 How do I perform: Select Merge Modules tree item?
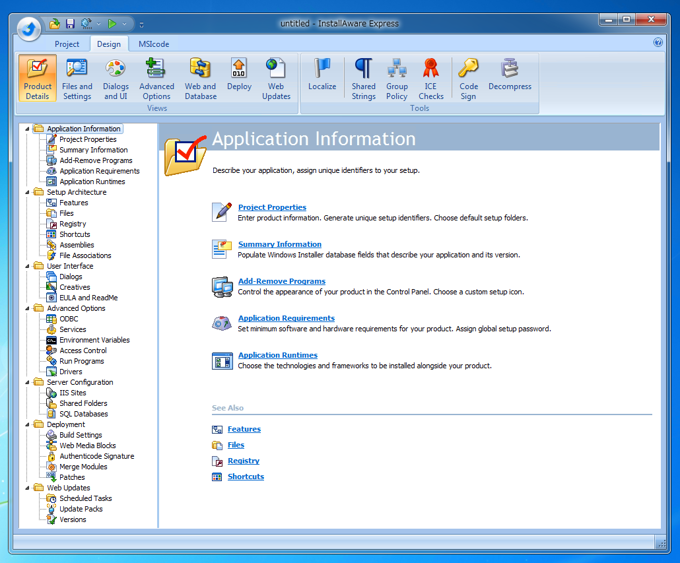point(83,467)
